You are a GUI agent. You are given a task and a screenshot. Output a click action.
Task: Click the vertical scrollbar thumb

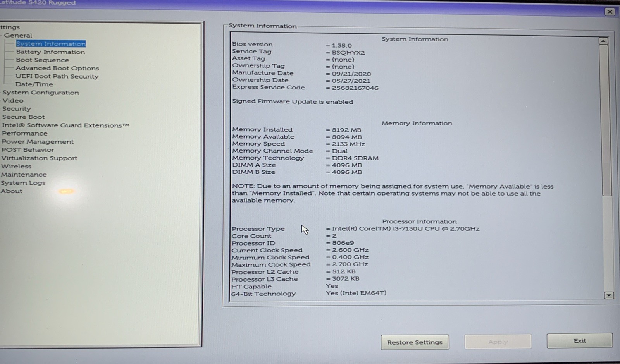pos(604,120)
